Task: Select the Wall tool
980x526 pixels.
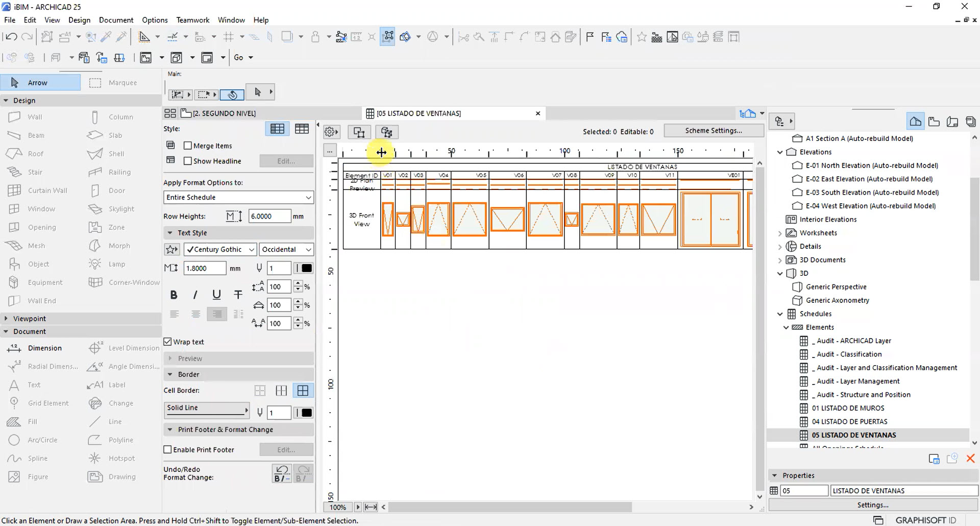Action: [34, 116]
